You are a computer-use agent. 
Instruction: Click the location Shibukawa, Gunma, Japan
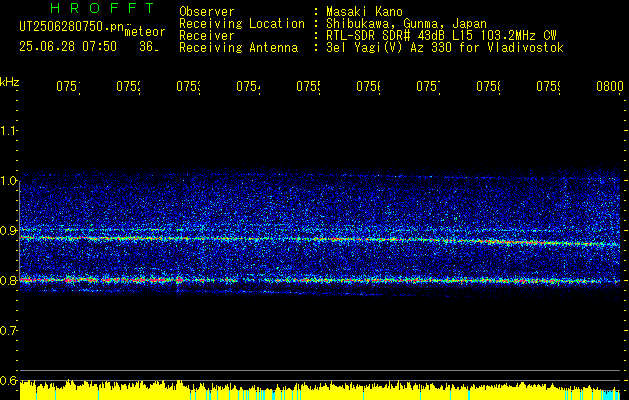pyautogui.click(x=406, y=23)
